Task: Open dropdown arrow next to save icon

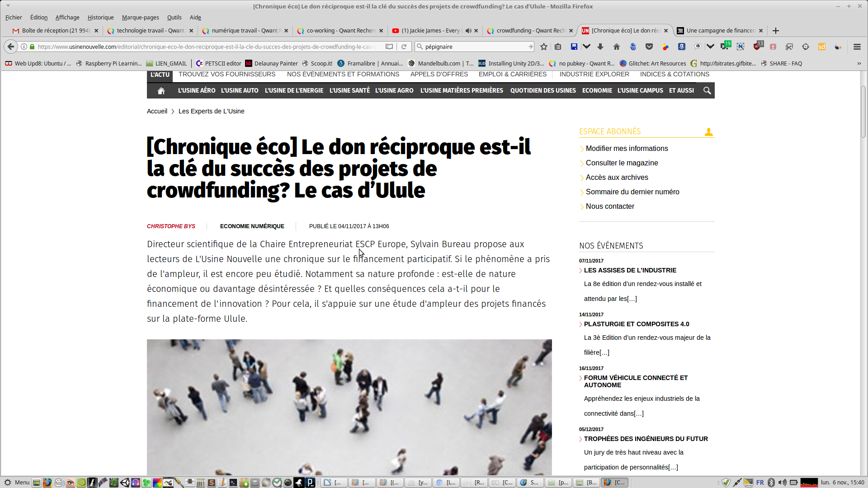Action: (586, 47)
